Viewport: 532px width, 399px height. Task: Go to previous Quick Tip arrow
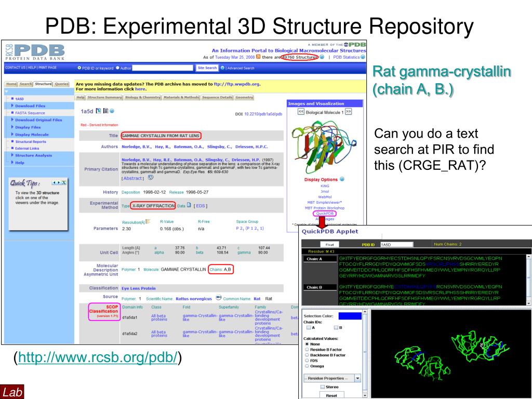point(54,182)
